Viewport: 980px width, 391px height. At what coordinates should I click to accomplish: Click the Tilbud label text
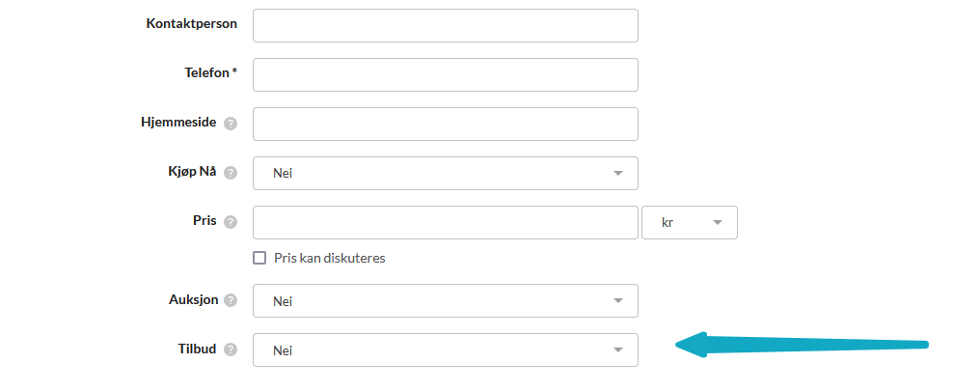[197, 348]
